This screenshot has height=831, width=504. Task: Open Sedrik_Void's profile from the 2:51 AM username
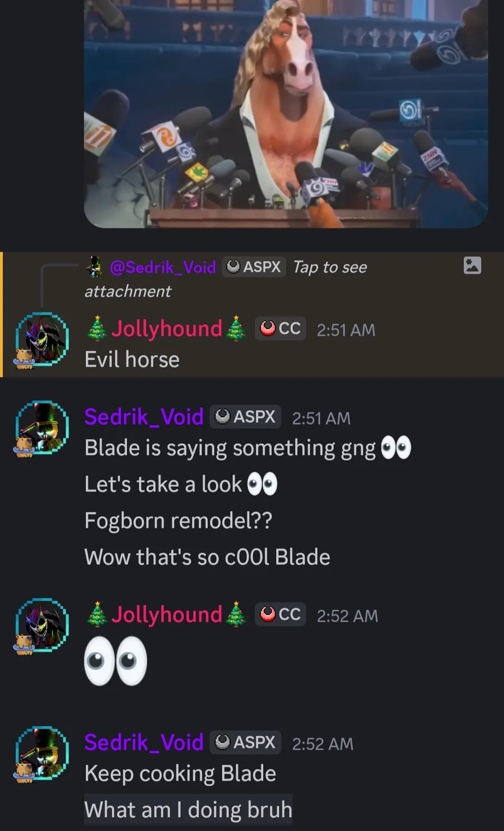click(x=144, y=417)
